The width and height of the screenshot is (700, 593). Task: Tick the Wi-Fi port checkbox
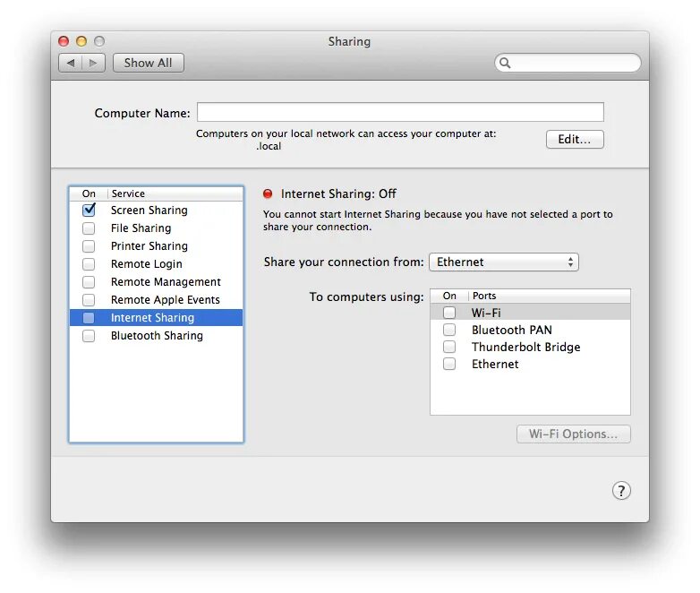pos(449,313)
